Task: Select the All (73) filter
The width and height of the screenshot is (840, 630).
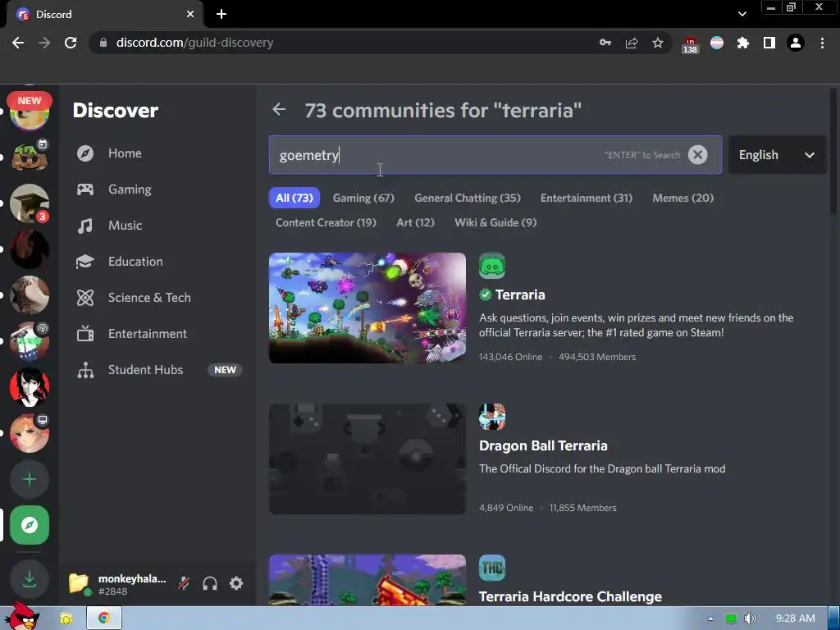Action: tap(294, 198)
